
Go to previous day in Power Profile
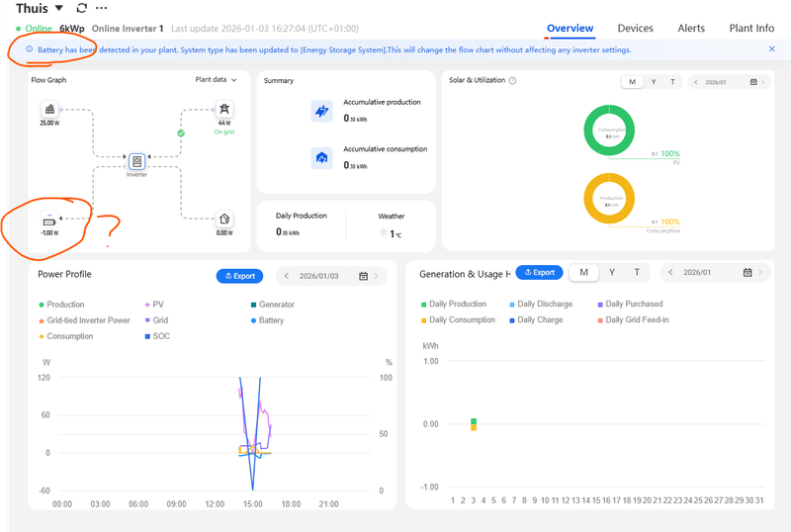tap(287, 276)
